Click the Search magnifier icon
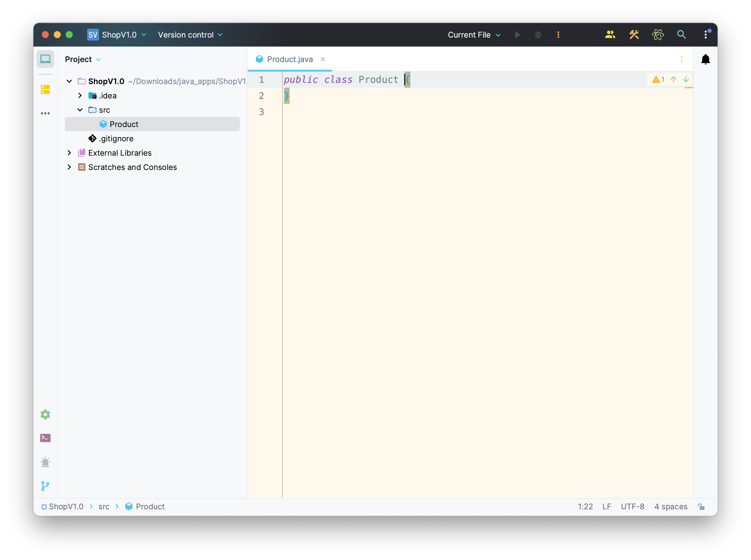This screenshot has width=751, height=560. tap(682, 34)
